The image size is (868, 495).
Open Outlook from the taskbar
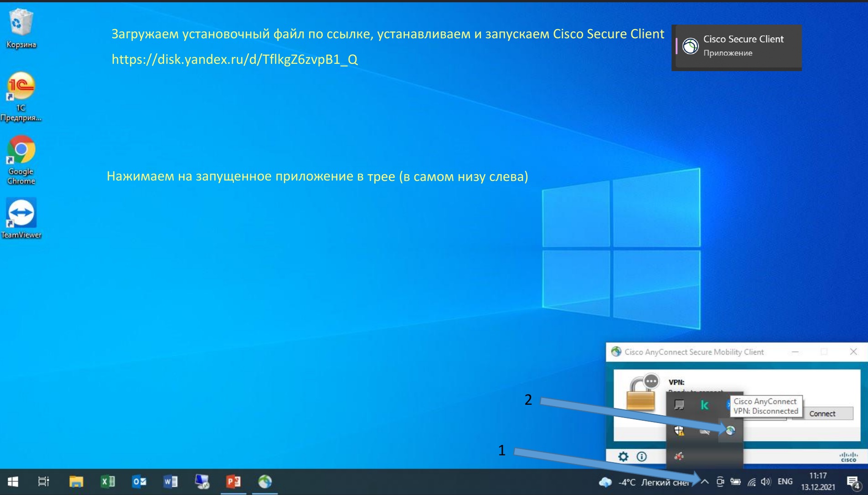click(x=139, y=481)
